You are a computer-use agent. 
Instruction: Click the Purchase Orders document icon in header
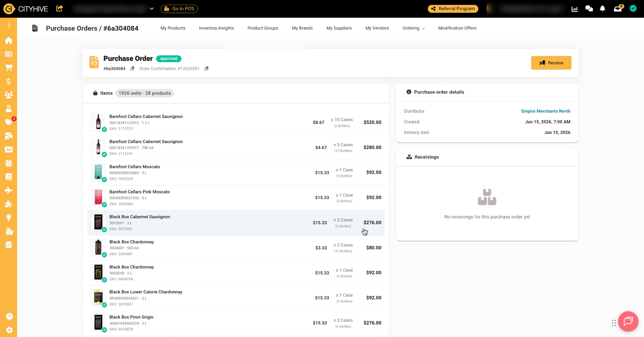point(35,28)
